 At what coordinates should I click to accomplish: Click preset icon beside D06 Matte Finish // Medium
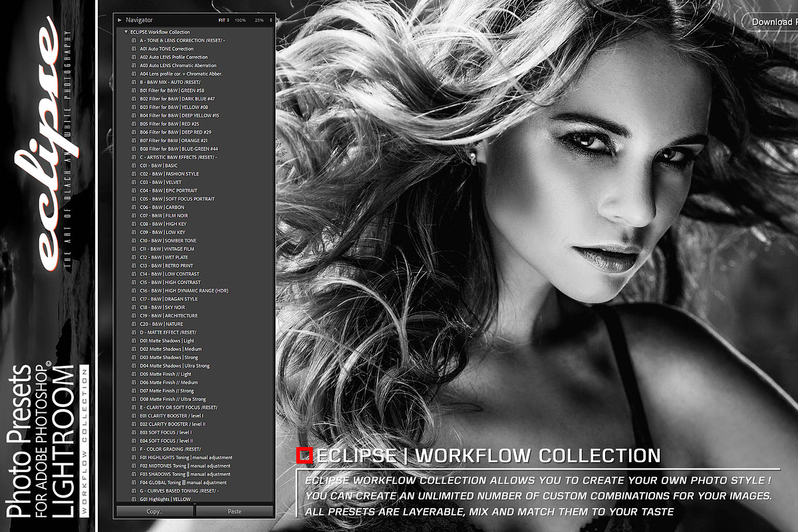pyautogui.click(x=134, y=382)
